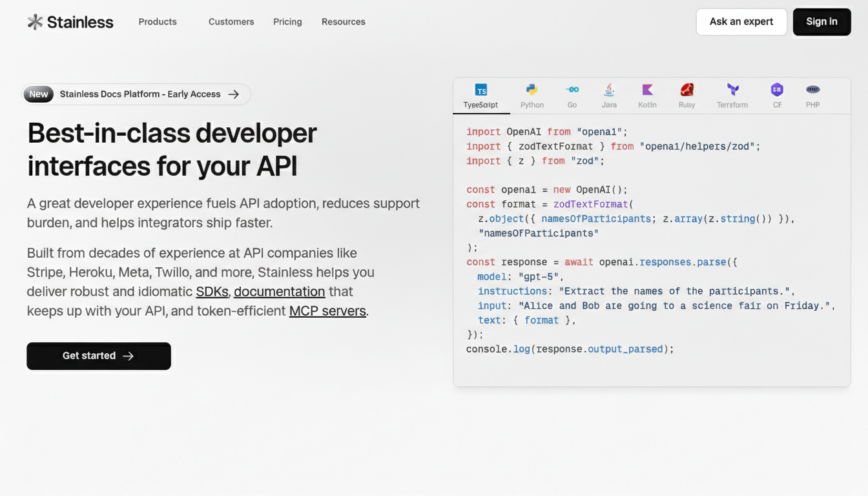
Task: Switch to the Terraform tab label
Action: [x=732, y=105]
